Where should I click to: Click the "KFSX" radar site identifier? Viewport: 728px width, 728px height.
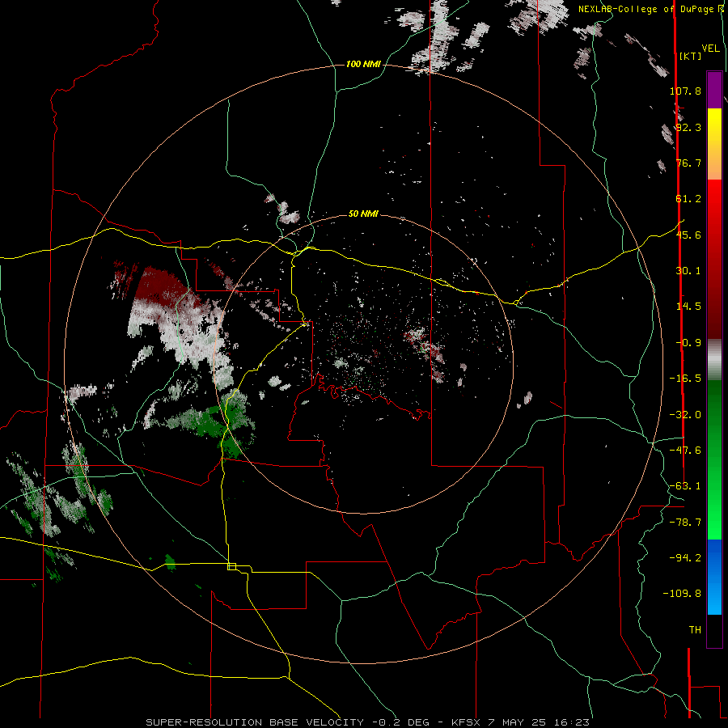466,722
